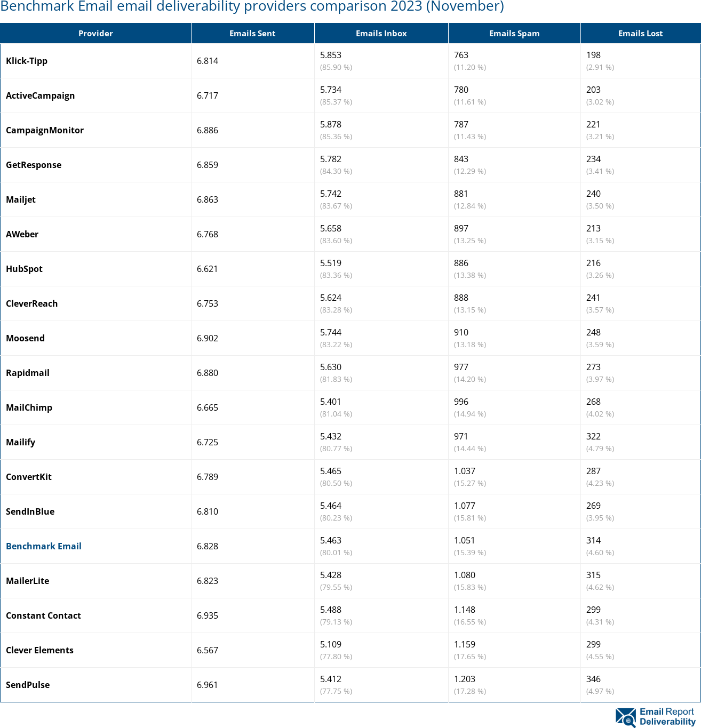Select the Mailify provider name
Screen dimensions: 701x728
[21, 442]
